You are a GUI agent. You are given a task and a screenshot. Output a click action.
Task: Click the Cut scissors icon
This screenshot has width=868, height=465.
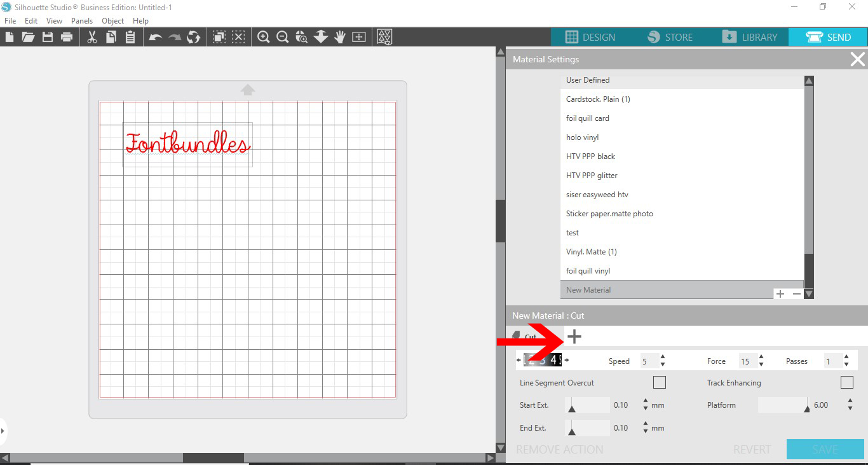[x=92, y=37]
